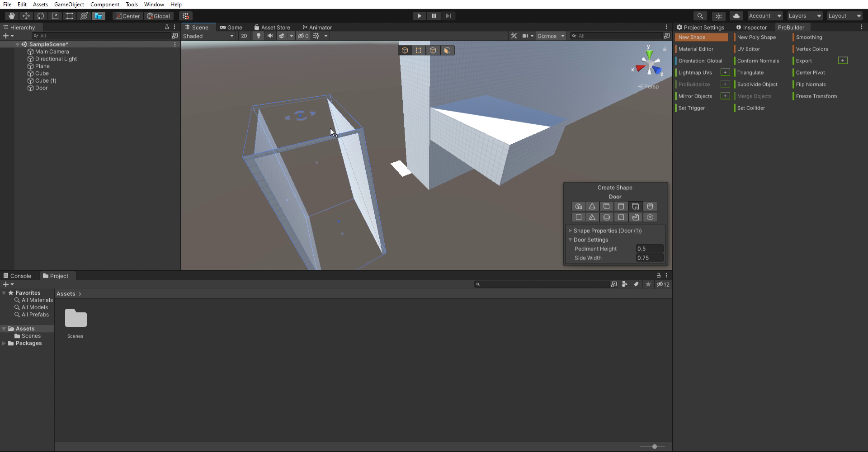The height and width of the screenshot is (452, 868).
Task: Activate the Hand tool in the toolbar
Action: coord(11,16)
